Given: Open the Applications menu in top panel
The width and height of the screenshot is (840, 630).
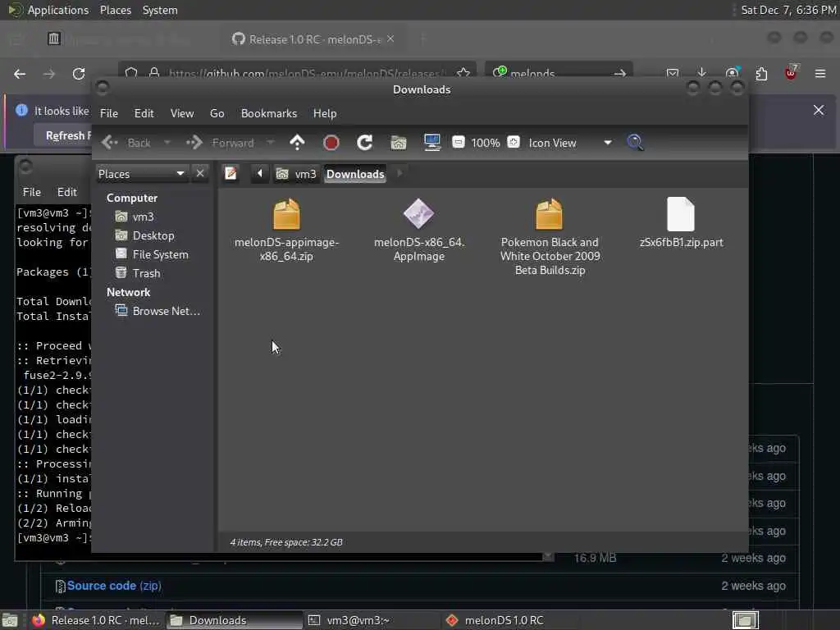Looking at the screenshot, I should coord(48,10).
